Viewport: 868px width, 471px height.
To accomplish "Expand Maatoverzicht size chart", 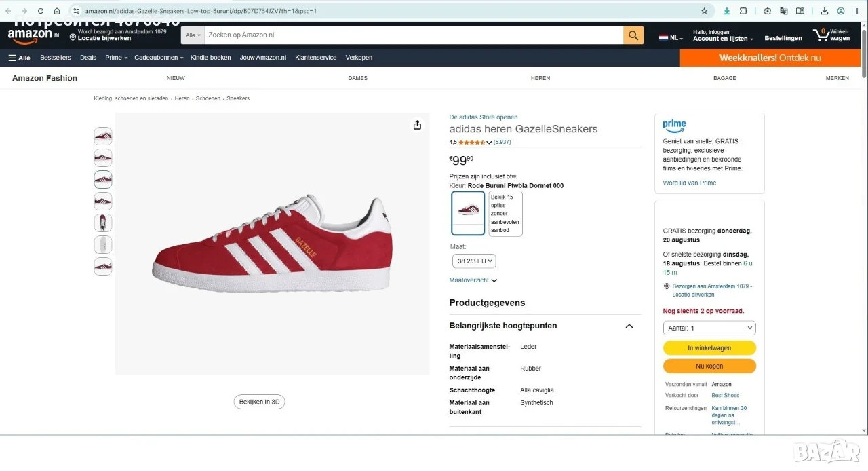I will click(473, 280).
